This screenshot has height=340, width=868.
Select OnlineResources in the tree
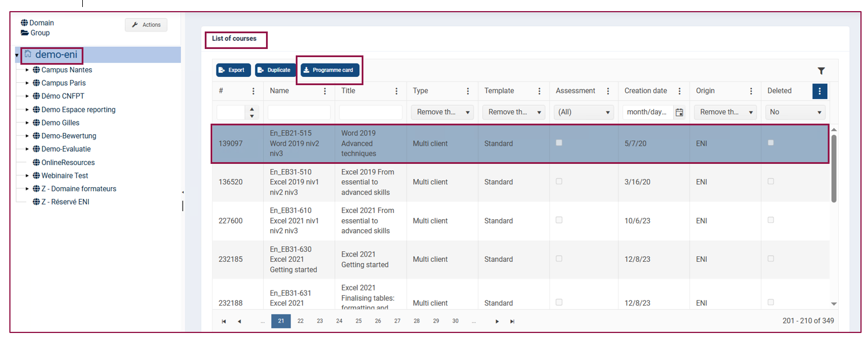68,163
